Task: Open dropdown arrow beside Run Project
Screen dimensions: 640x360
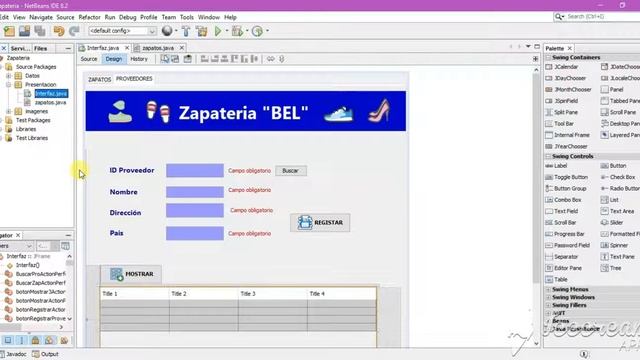Action: coord(227,31)
